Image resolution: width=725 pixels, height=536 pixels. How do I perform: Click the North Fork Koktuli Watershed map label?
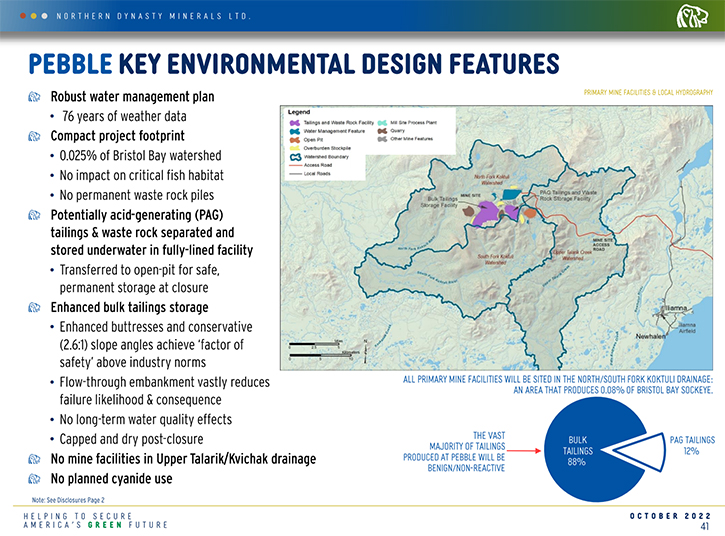pyautogui.click(x=492, y=179)
